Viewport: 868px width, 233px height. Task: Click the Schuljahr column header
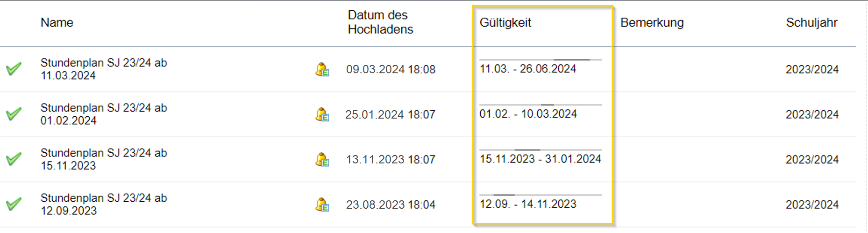coord(811,22)
